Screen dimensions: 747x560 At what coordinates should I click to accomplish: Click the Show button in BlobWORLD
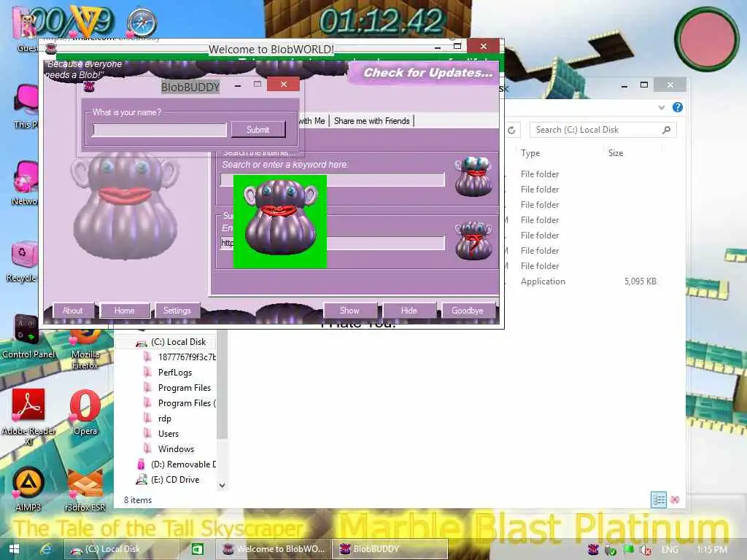coord(349,311)
